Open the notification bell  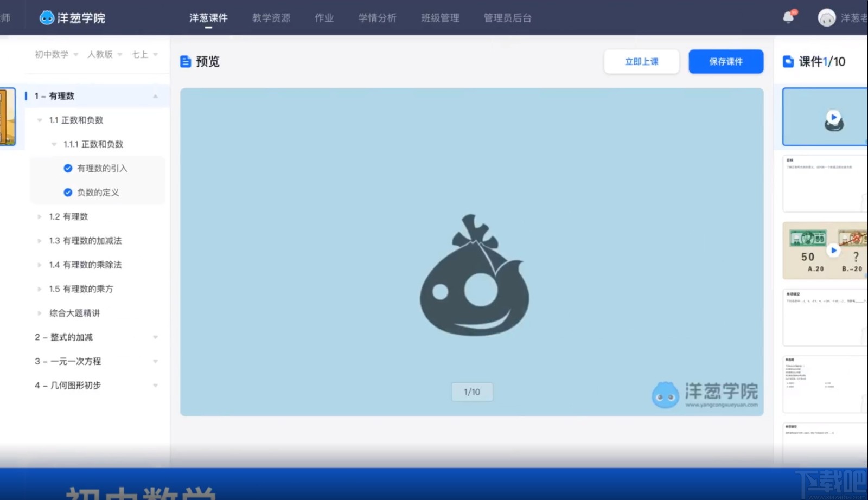[x=789, y=17]
